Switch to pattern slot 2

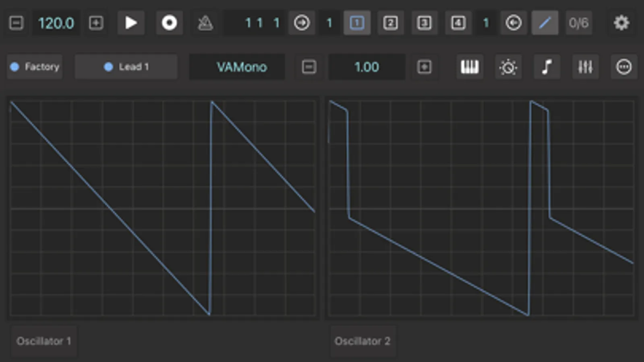pos(390,23)
